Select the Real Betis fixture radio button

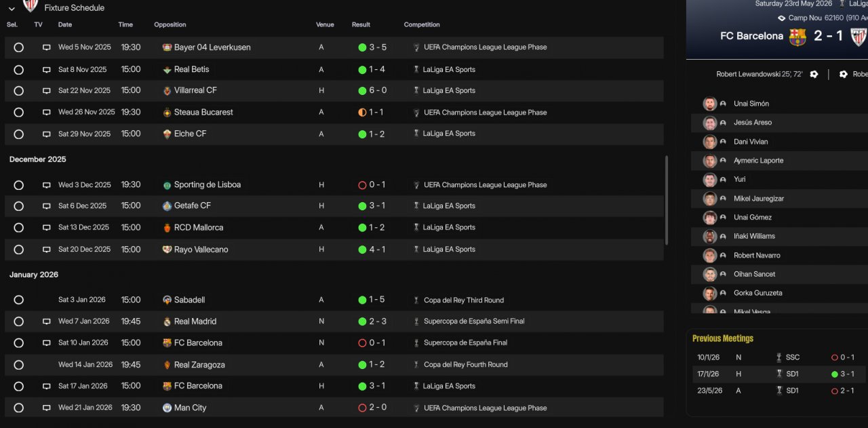click(19, 70)
